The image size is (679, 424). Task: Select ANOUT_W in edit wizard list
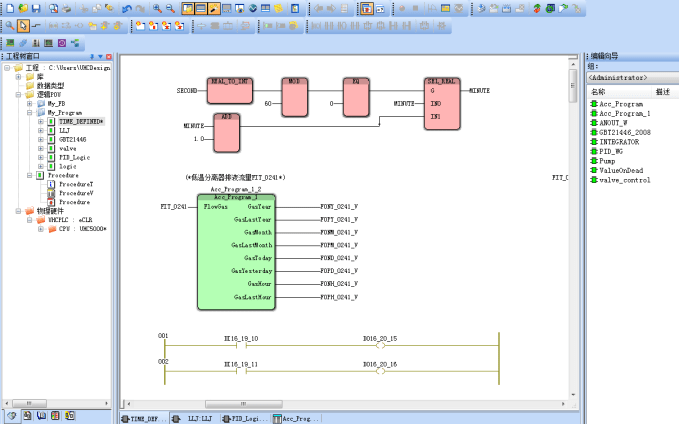coord(613,123)
